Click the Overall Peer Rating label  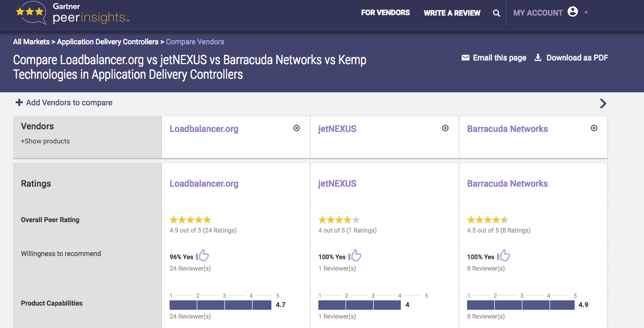click(x=50, y=220)
